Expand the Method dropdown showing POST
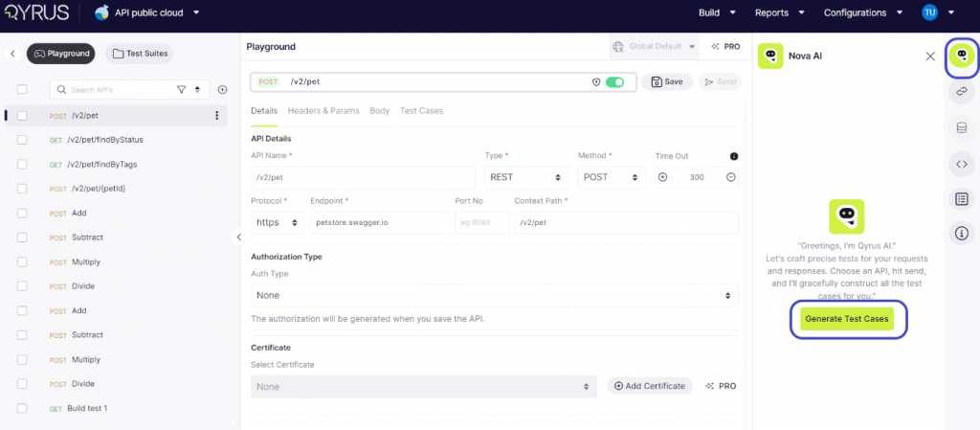 pyautogui.click(x=612, y=177)
